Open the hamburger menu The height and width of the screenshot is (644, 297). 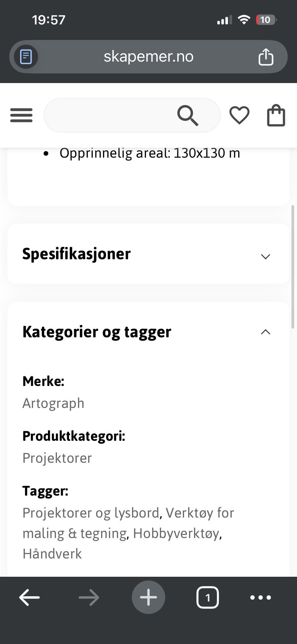pos(21,115)
